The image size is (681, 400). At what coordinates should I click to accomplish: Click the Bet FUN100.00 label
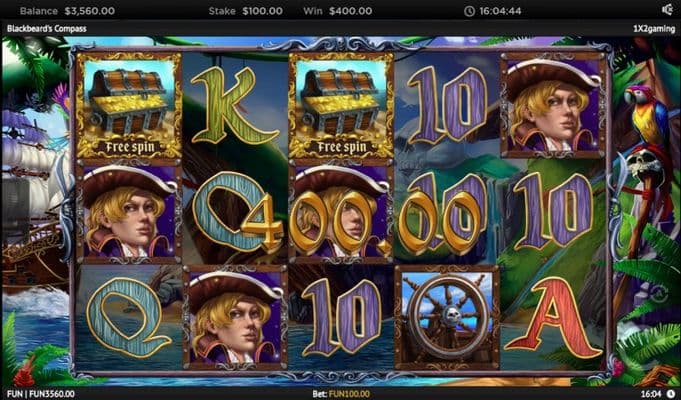341,394
